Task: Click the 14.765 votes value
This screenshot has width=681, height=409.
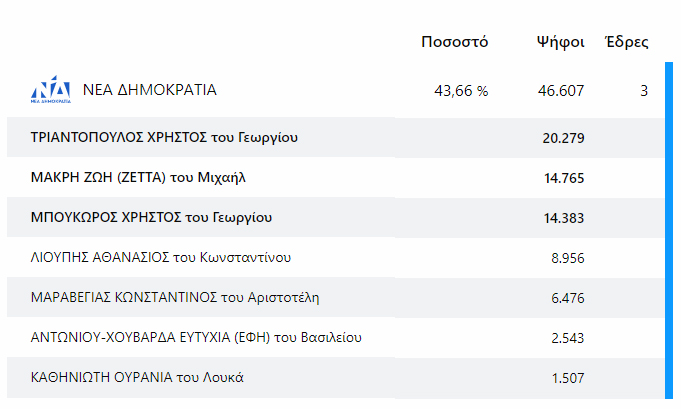Action: [x=563, y=178]
